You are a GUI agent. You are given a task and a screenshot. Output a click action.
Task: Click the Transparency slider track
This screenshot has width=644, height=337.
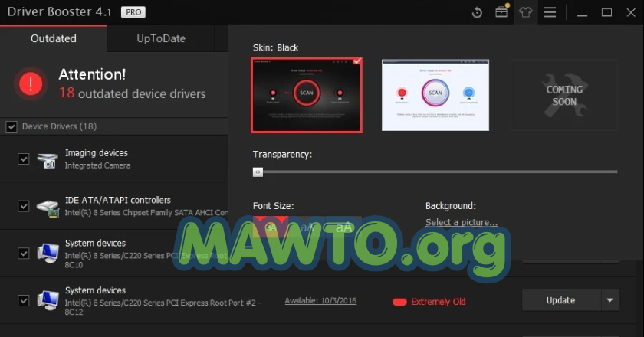(x=435, y=172)
